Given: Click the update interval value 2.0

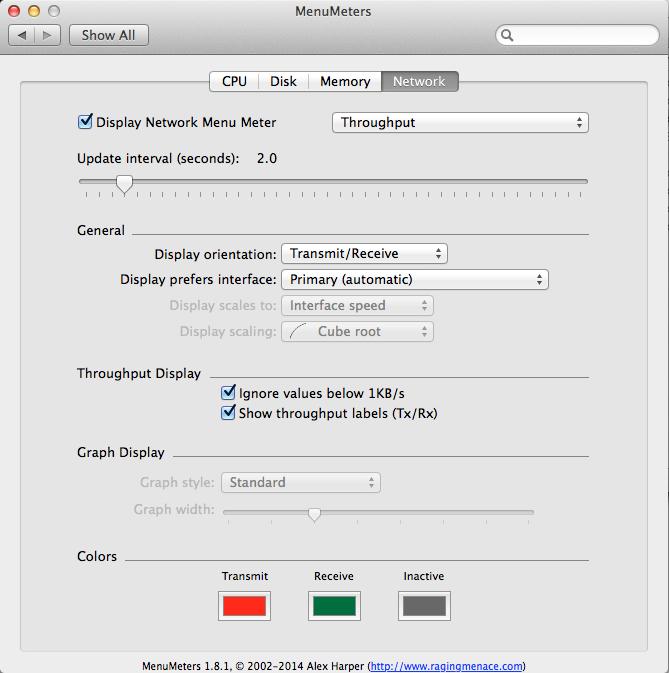Looking at the screenshot, I should point(267,158).
